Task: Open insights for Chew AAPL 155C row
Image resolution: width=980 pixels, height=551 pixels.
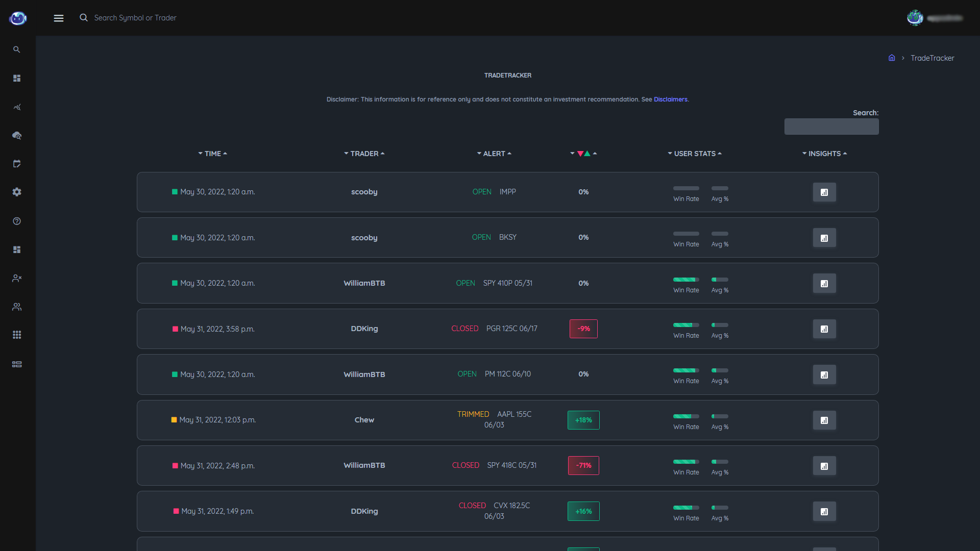Action: click(x=824, y=420)
